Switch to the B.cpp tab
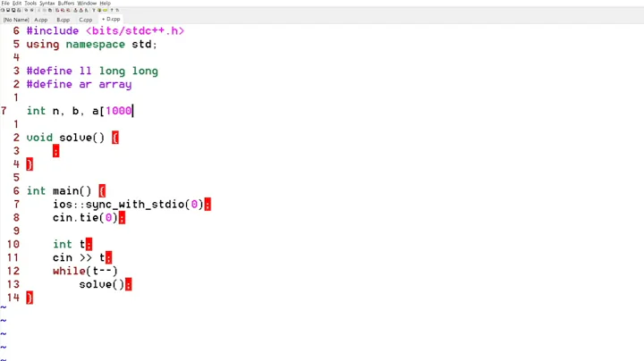This screenshot has width=644, height=361. coord(64,20)
